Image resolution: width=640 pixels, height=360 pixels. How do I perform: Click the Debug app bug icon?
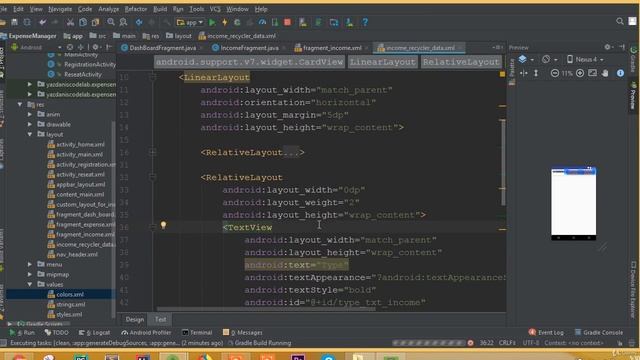click(237, 22)
